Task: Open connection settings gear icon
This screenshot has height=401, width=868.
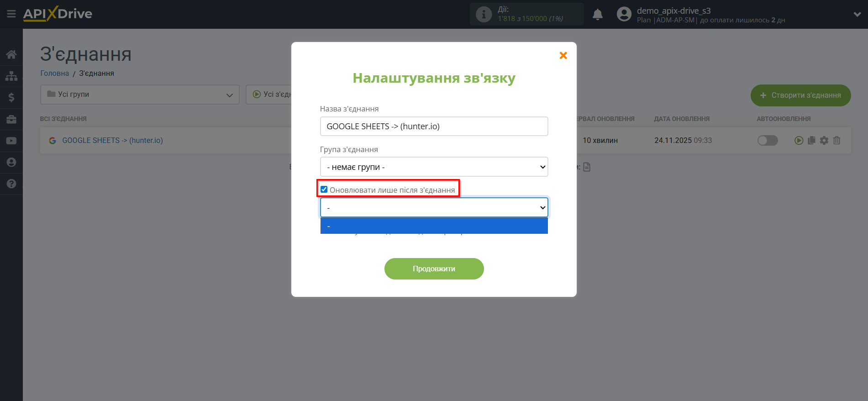Action: [x=824, y=140]
